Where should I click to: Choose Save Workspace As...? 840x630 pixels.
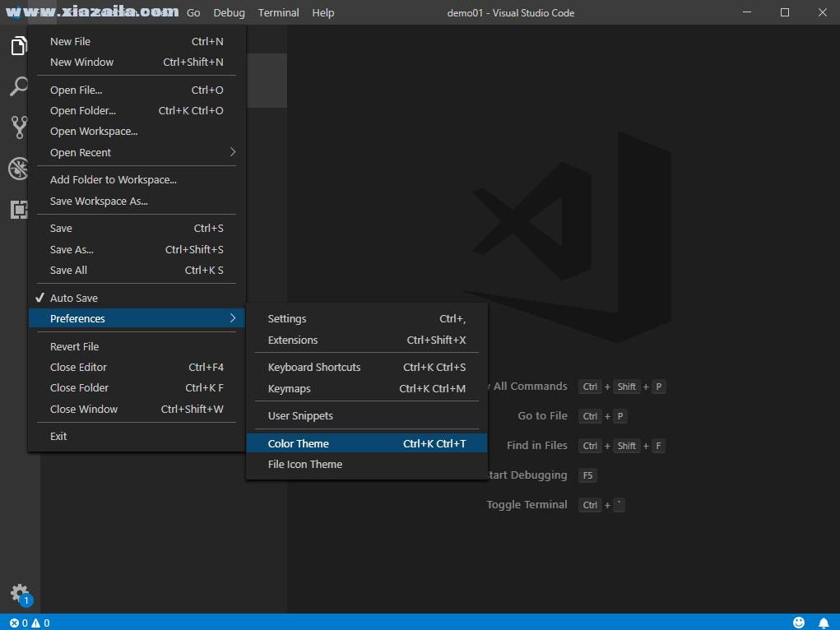coord(137,201)
